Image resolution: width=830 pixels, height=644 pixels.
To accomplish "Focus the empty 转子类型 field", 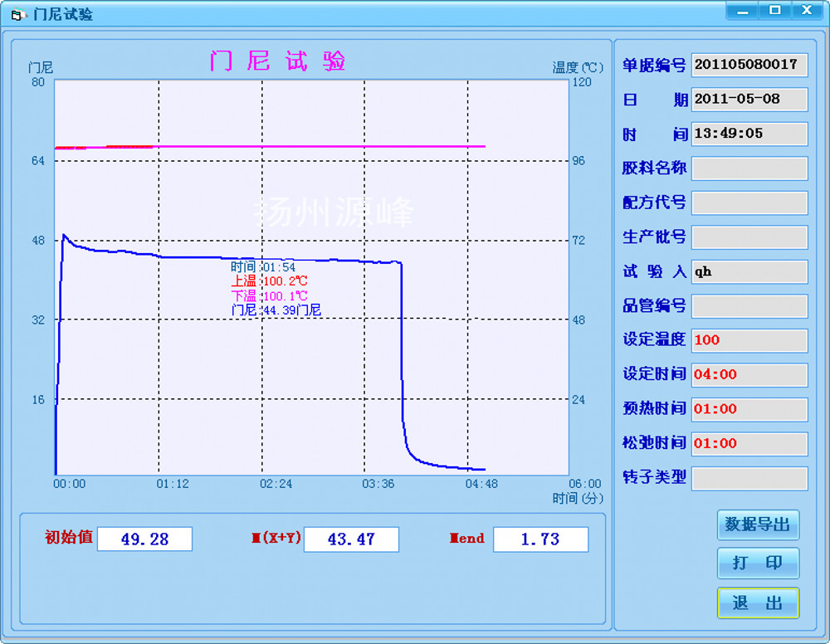I will (749, 478).
